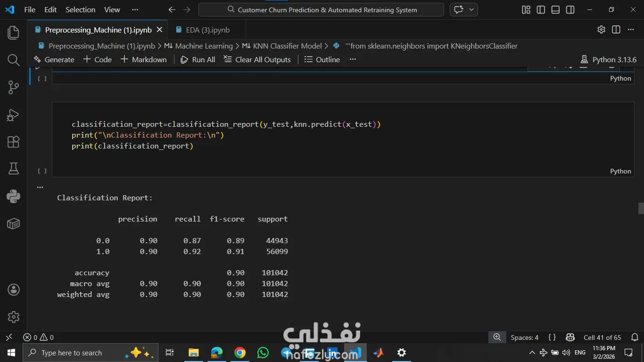Open the notebook settings gear by the tabs
The image size is (644, 362).
pos(601,30)
